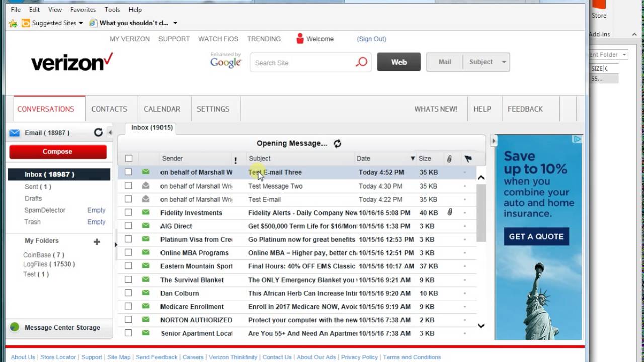Click the Welcome user profile icon
This screenshot has width=644, height=362.
click(300, 38)
